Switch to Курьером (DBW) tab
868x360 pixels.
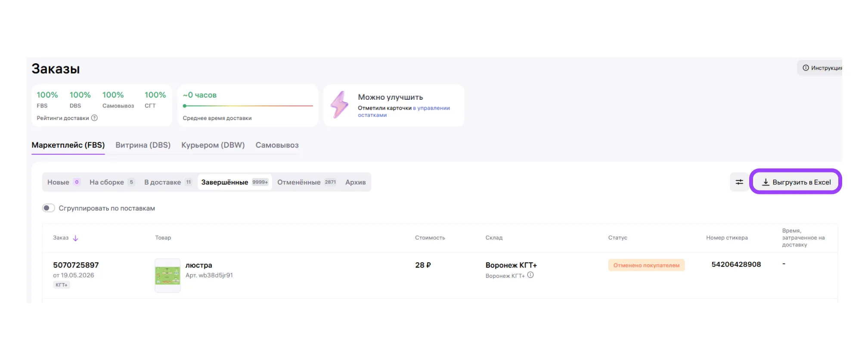click(x=213, y=145)
